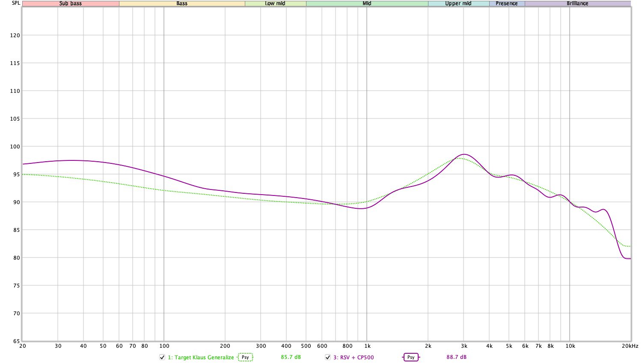The image size is (642, 364).
Task: Click the 50 frequency axis label
Action: [x=103, y=346]
